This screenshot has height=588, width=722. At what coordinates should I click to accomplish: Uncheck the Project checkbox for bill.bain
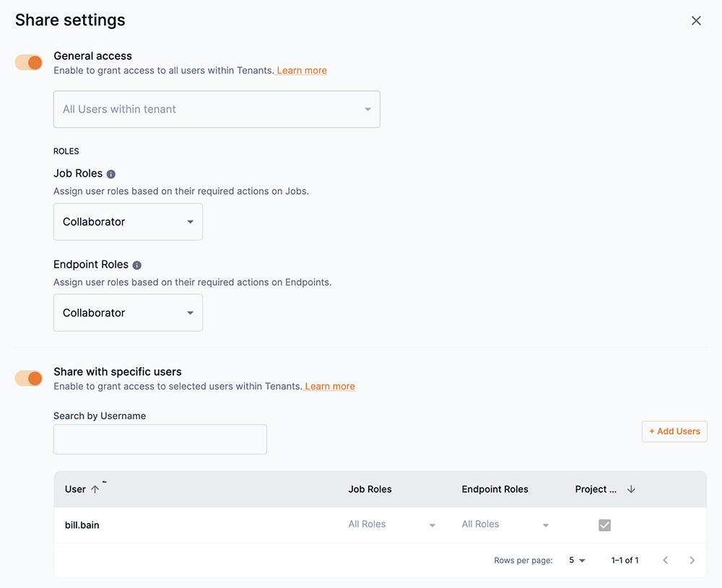tap(604, 525)
